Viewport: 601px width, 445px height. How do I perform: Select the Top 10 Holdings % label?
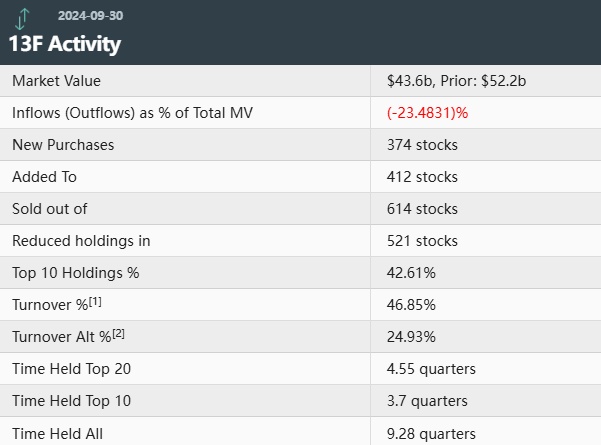tap(75, 273)
